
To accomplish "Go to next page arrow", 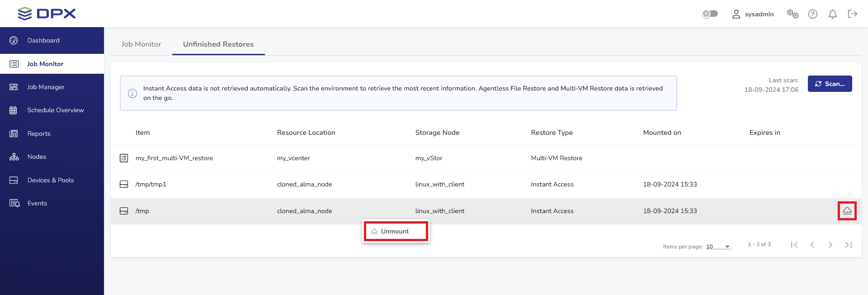I will click(830, 245).
